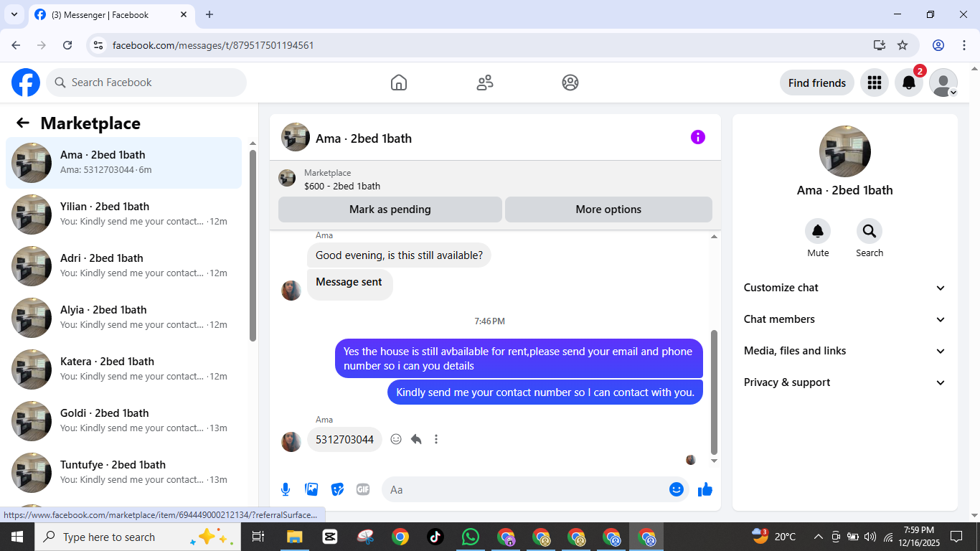Reply to the 5312703044 message
Screen dimensions: 980x551
(x=416, y=439)
